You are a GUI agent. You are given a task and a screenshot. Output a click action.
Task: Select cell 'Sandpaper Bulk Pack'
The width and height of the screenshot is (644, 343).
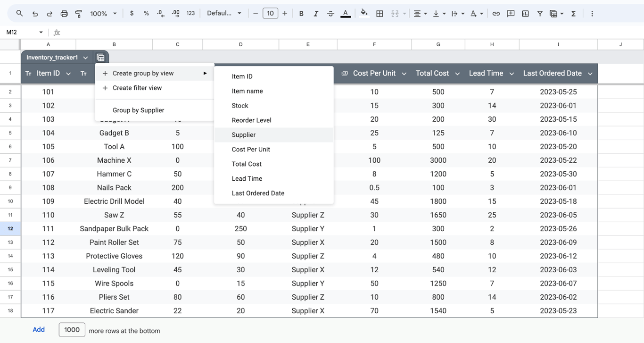[x=114, y=229]
